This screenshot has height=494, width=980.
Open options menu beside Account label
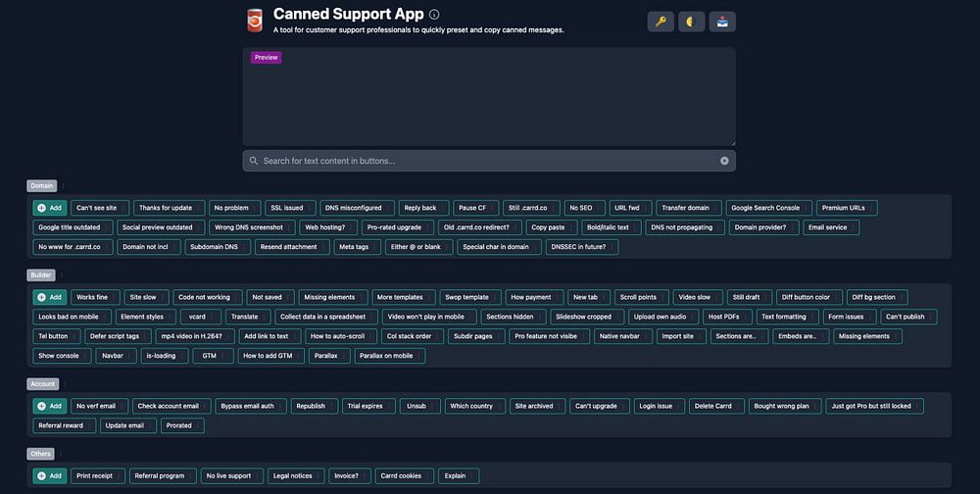[65, 384]
